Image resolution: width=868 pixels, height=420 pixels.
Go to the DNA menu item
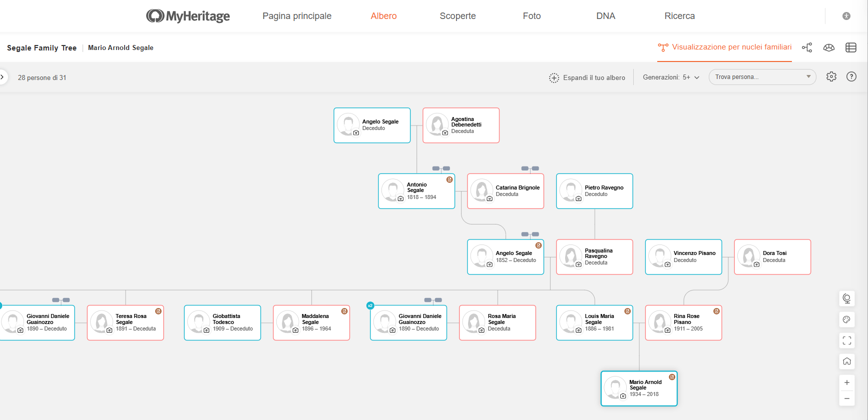tap(606, 16)
